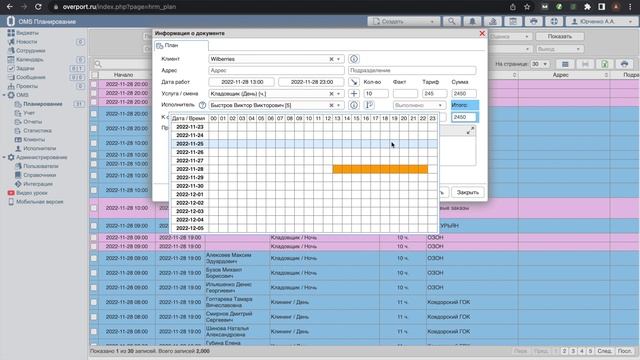Open the per-page 30 dropdown

pos(540,64)
